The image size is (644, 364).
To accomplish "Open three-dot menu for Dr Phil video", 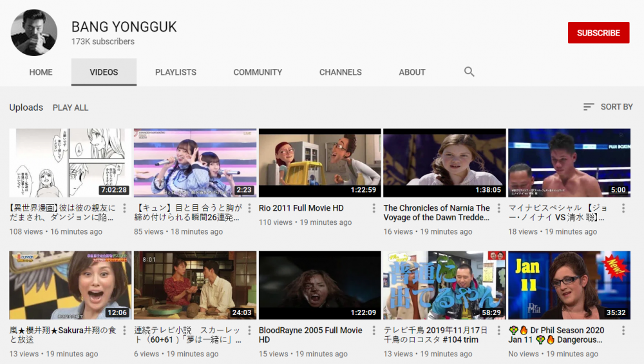I will 623,330.
